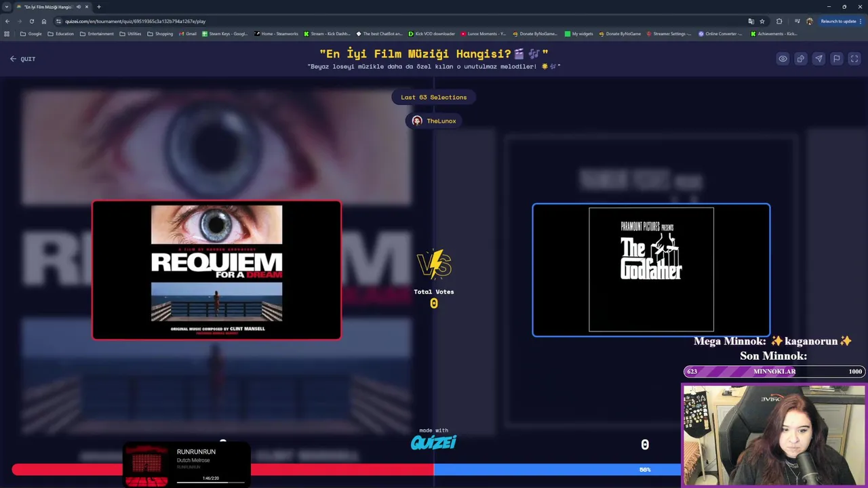Image resolution: width=868 pixels, height=488 pixels.
Task: Open the Google bookmarks folder
Action: tap(31, 34)
